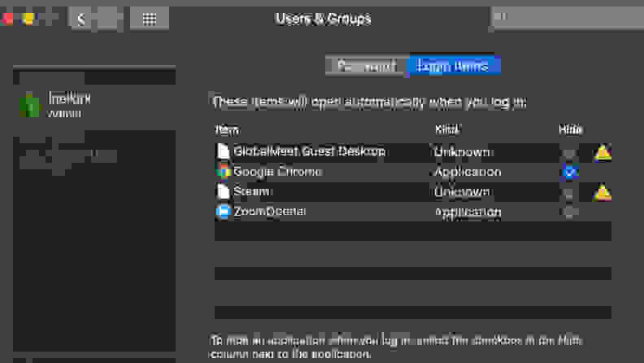Click the Item column header

227,130
